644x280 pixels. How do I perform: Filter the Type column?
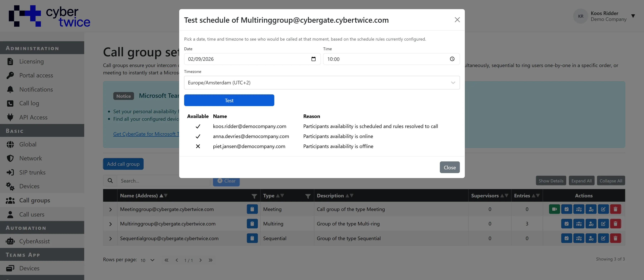[308, 196]
